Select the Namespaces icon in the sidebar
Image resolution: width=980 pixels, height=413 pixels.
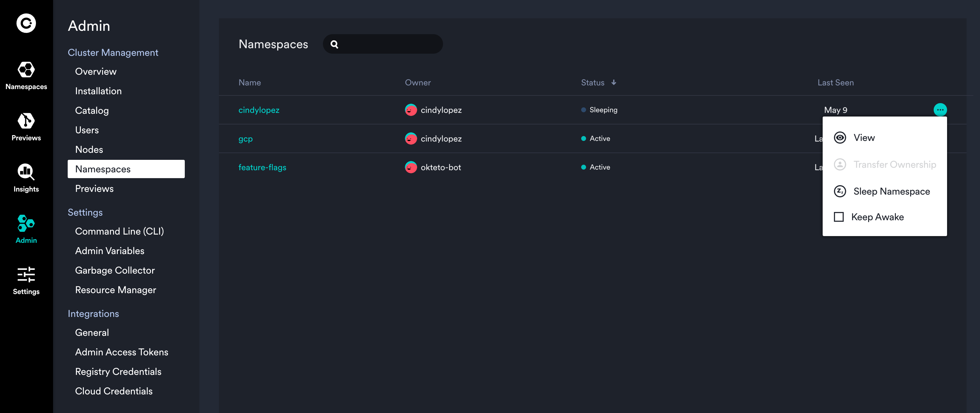(x=26, y=75)
